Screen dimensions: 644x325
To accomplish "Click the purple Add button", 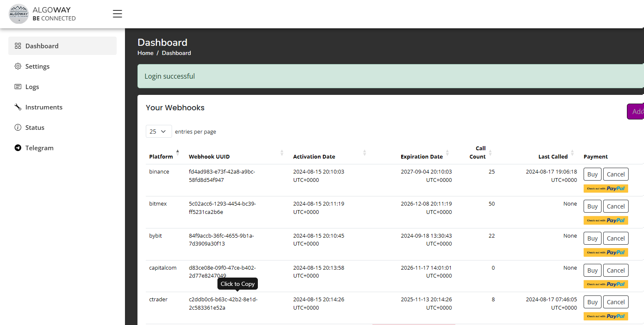I will pyautogui.click(x=636, y=112).
